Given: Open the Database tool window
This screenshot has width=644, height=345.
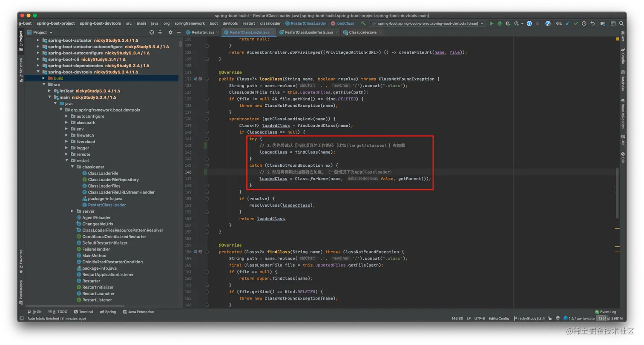Looking at the screenshot, I should coord(623,81).
